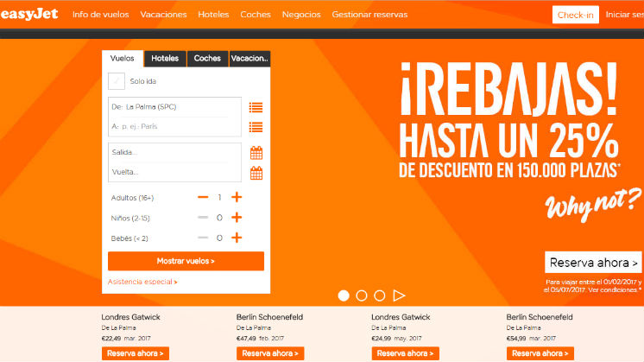Switch to Coches tab in search box
The width and height of the screenshot is (644, 362).
[x=207, y=59]
